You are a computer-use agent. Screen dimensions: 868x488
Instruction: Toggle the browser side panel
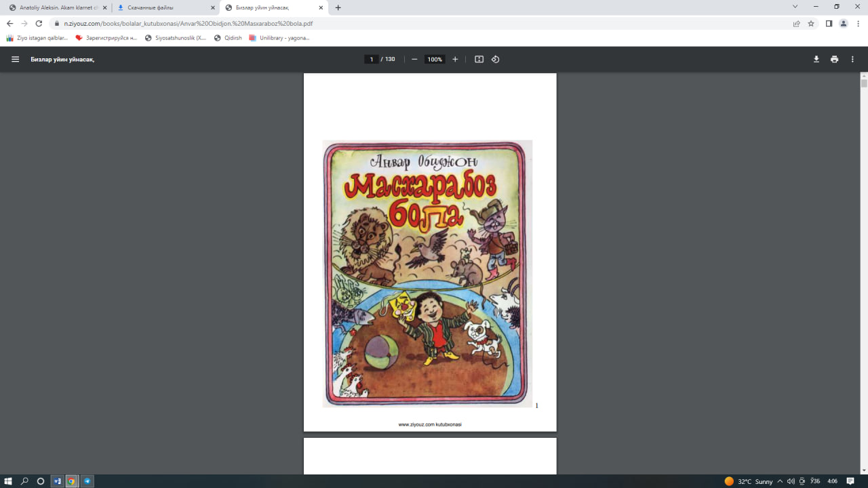coord(829,23)
